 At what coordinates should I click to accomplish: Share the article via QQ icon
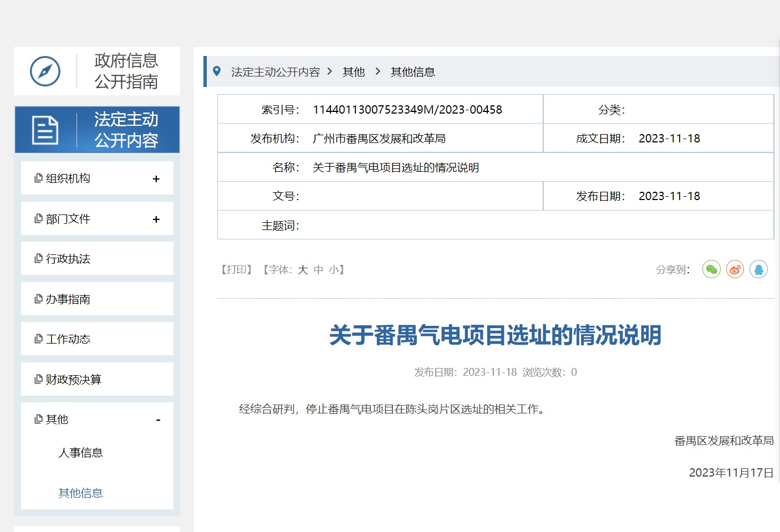click(x=758, y=269)
